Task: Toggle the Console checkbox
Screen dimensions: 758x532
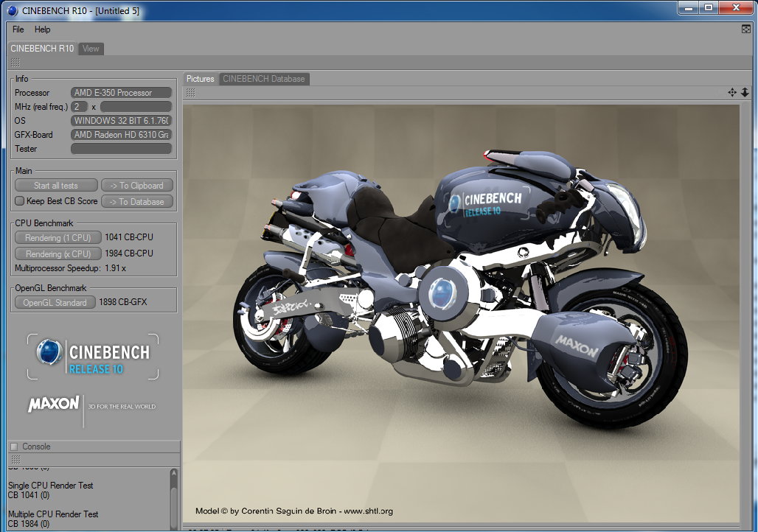Action: pyautogui.click(x=14, y=447)
